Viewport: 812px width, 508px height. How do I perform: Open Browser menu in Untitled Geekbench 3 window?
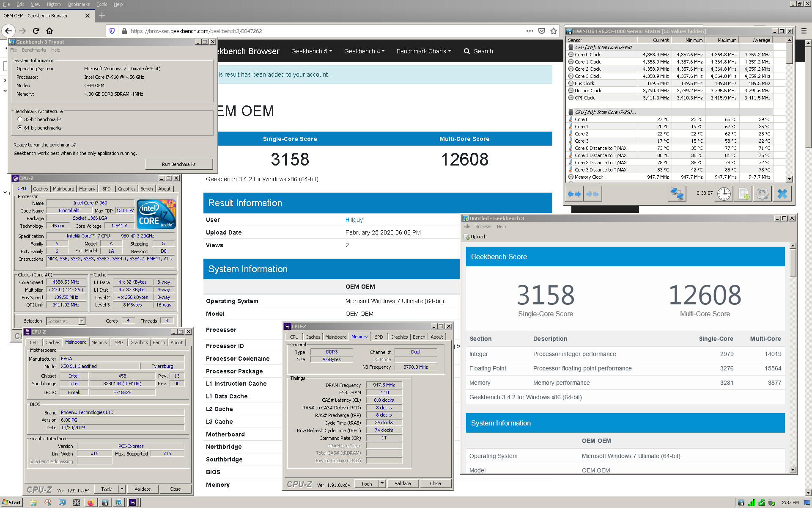483,226
